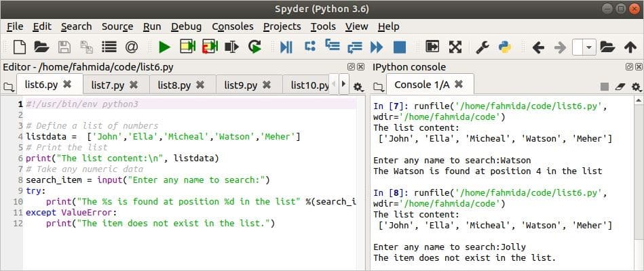
Task: Open the Help menu
Action: [388, 26]
